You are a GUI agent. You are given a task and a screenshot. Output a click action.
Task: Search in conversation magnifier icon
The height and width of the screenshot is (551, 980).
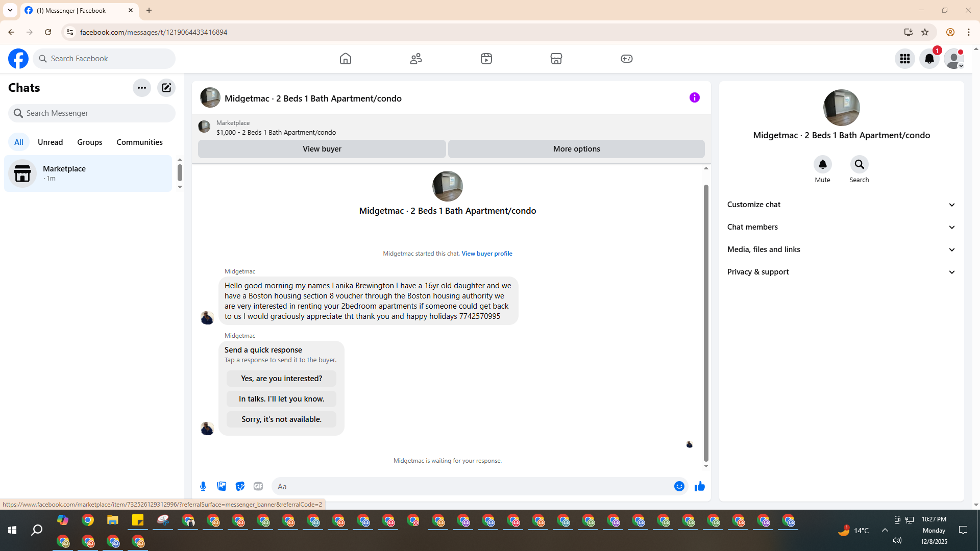(x=860, y=164)
